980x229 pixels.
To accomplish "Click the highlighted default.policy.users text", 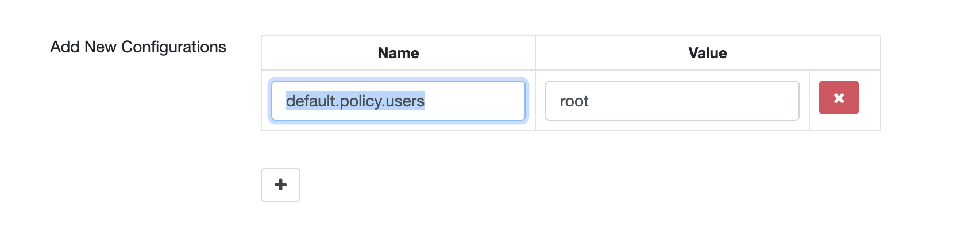I will (355, 101).
